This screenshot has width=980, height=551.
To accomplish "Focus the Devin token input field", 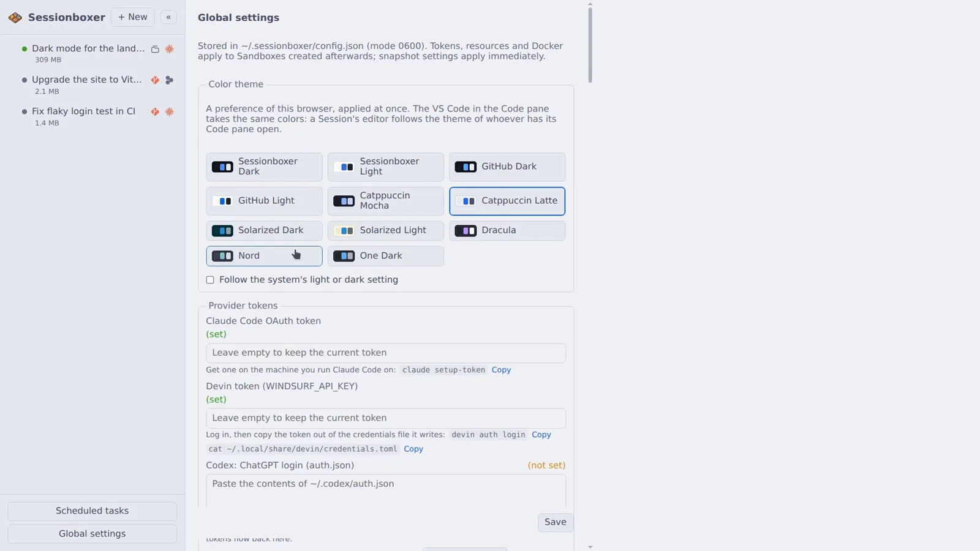I will (386, 418).
